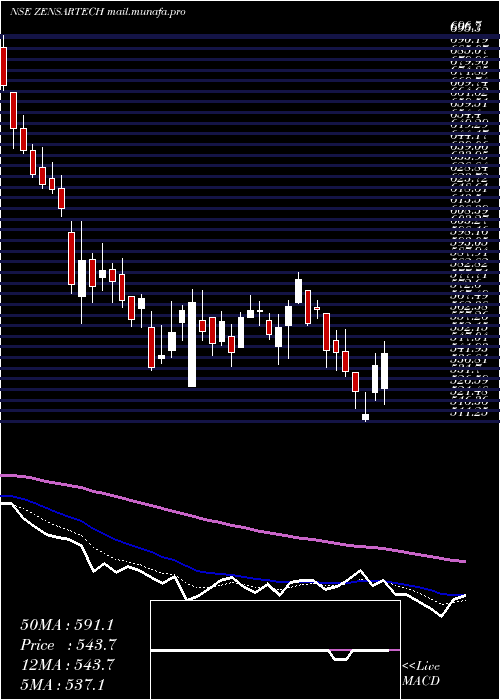Click the tallest white candlestick mid-chart

coord(192,344)
